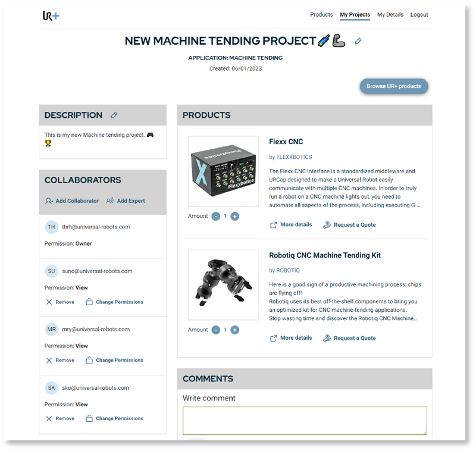Open the ROBOTIQ vendor link
Viewport: 476px width, 451px height.
tap(288, 270)
